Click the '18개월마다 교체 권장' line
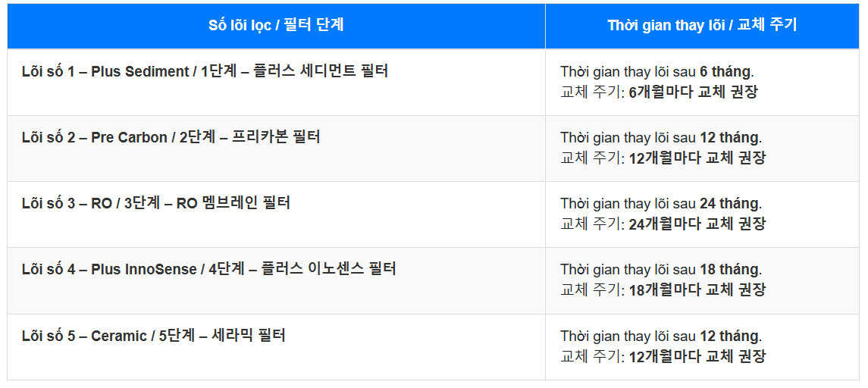Screen dimensions: 868x388 click(x=663, y=290)
